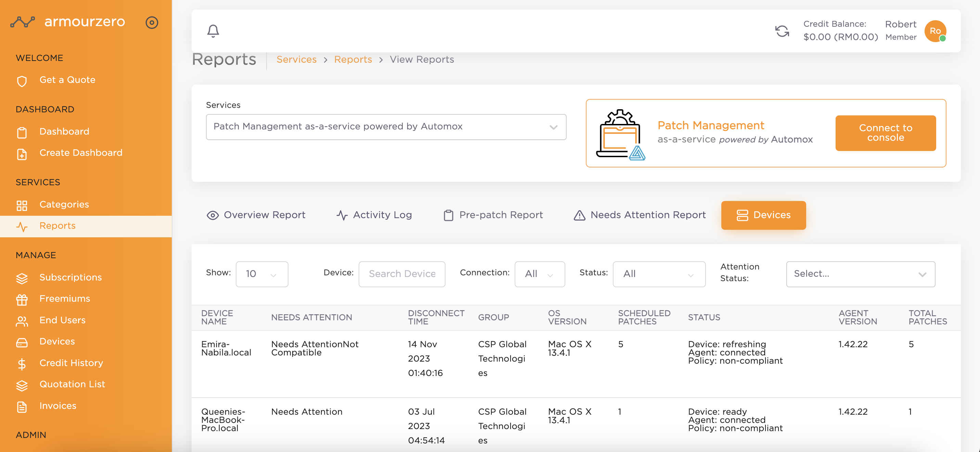Click the Reports pulse icon in sidebar
This screenshot has height=452, width=980.
[22, 227]
